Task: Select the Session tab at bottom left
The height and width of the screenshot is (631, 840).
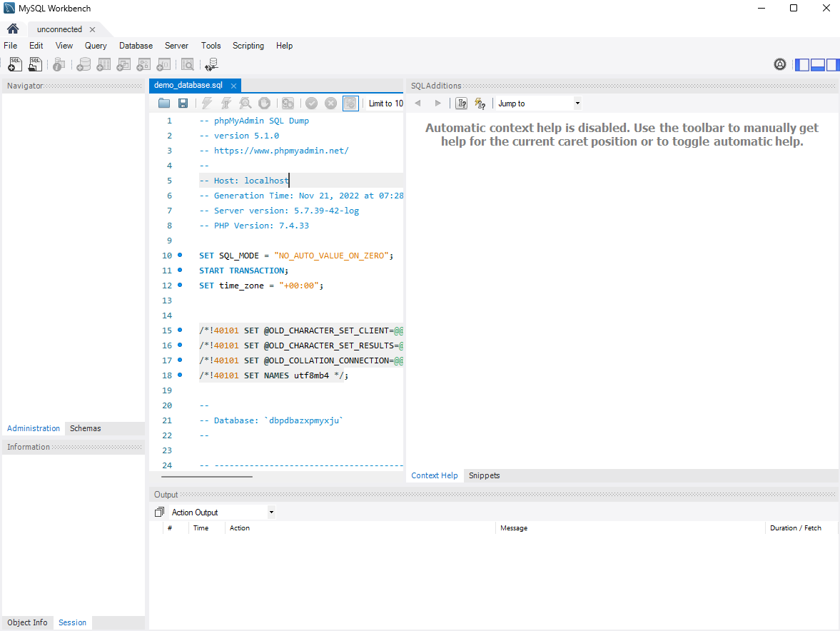Action: coord(72,622)
